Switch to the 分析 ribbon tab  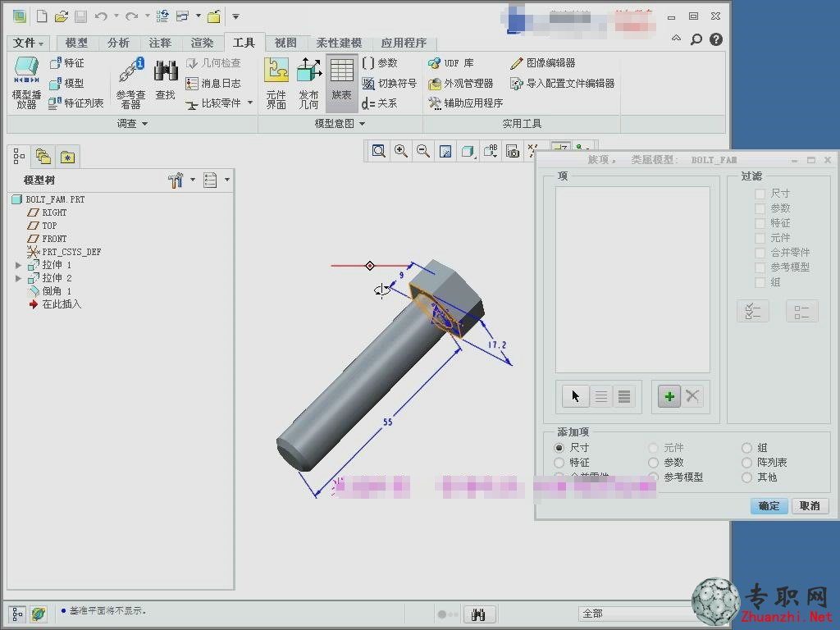pyautogui.click(x=118, y=43)
